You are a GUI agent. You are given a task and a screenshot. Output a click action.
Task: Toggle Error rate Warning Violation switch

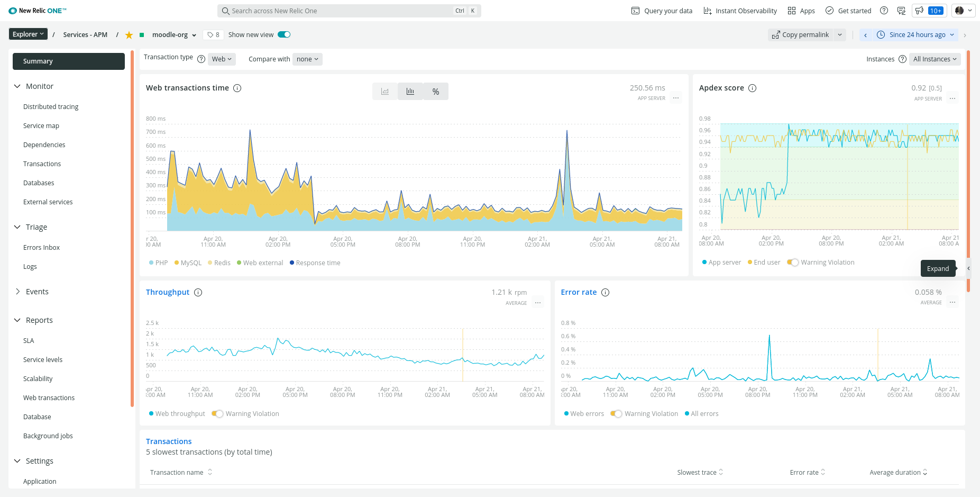(616, 414)
